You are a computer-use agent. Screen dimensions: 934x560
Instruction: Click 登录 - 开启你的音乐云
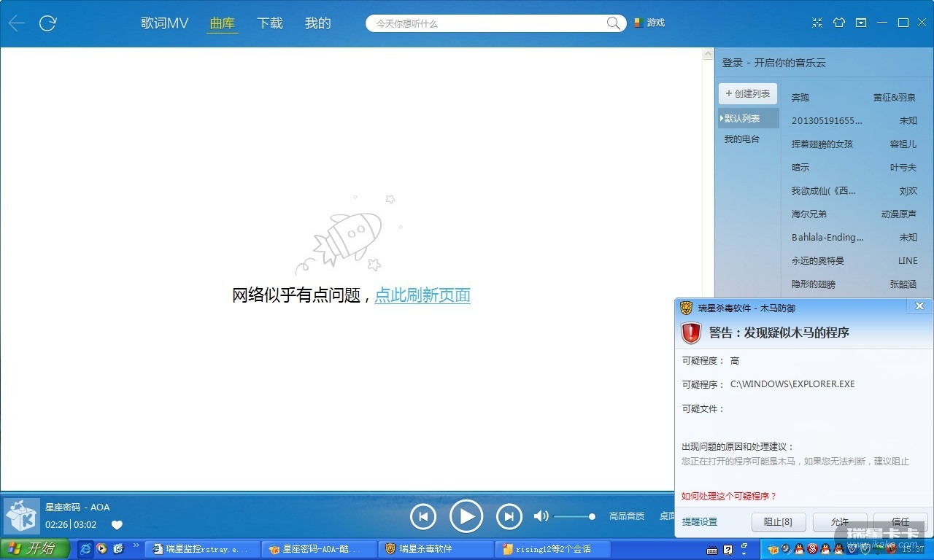(774, 63)
